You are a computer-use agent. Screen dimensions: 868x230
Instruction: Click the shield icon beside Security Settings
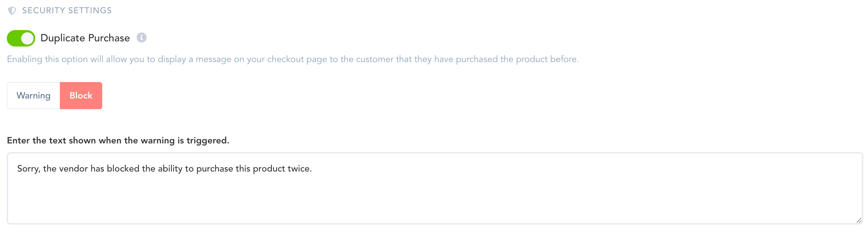(12, 11)
